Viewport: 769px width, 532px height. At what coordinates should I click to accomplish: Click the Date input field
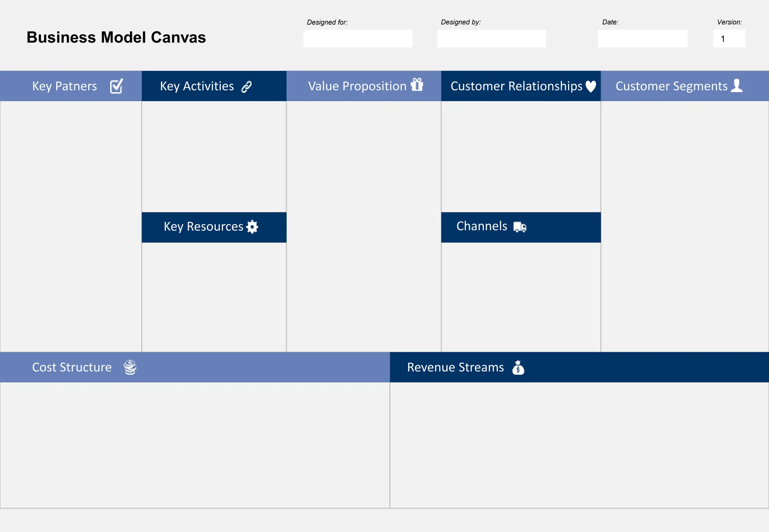(x=642, y=39)
